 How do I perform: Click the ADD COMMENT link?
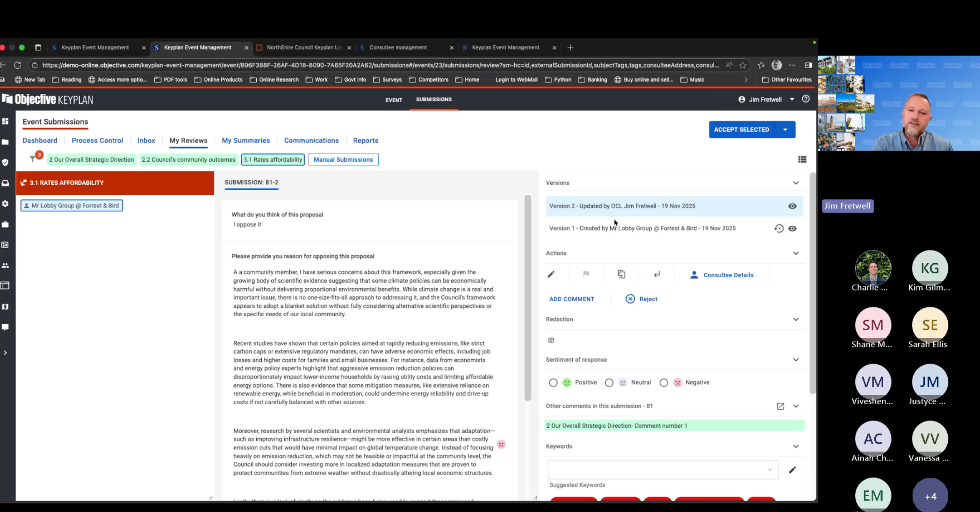click(x=571, y=299)
